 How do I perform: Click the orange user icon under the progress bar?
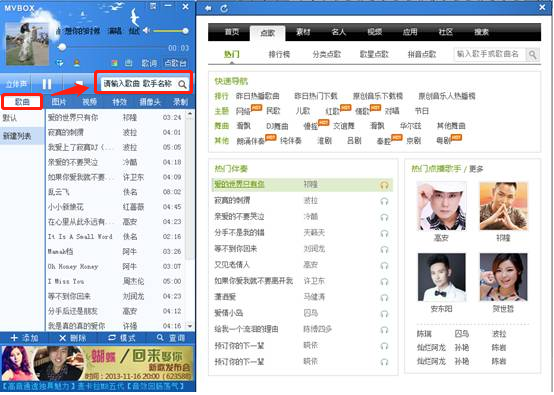(x=76, y=63)
